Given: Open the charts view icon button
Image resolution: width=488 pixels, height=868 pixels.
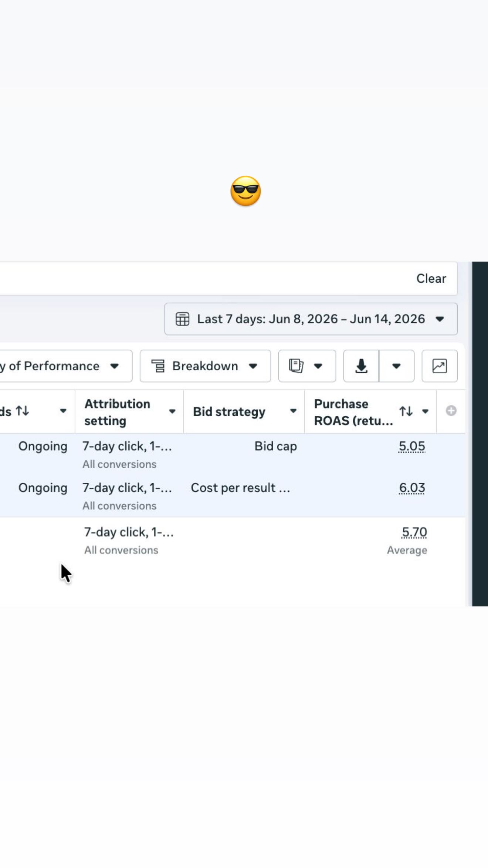Looking at the screenshot, I should tap(440, 366).
